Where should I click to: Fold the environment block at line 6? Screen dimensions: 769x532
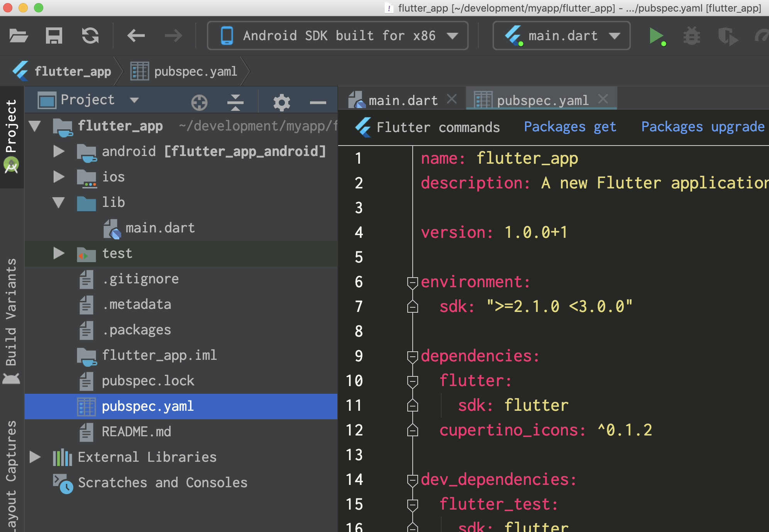(x=412, y=283)
